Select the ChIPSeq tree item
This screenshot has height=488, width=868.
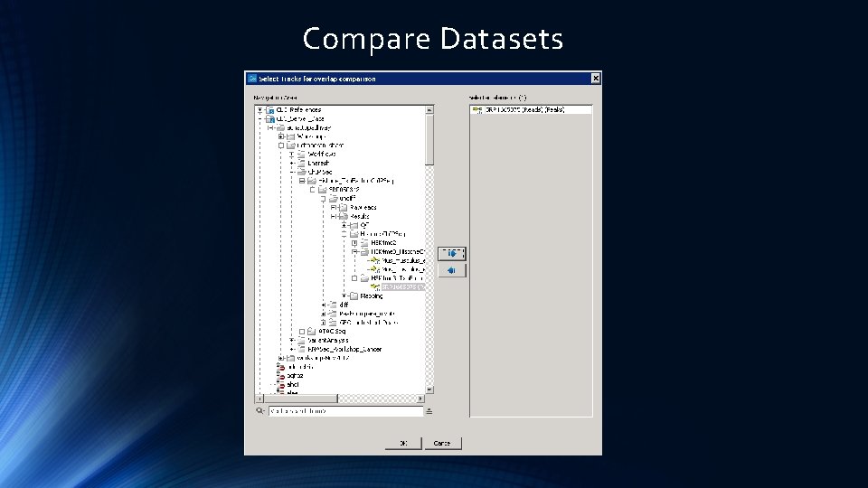pos(320,172)
